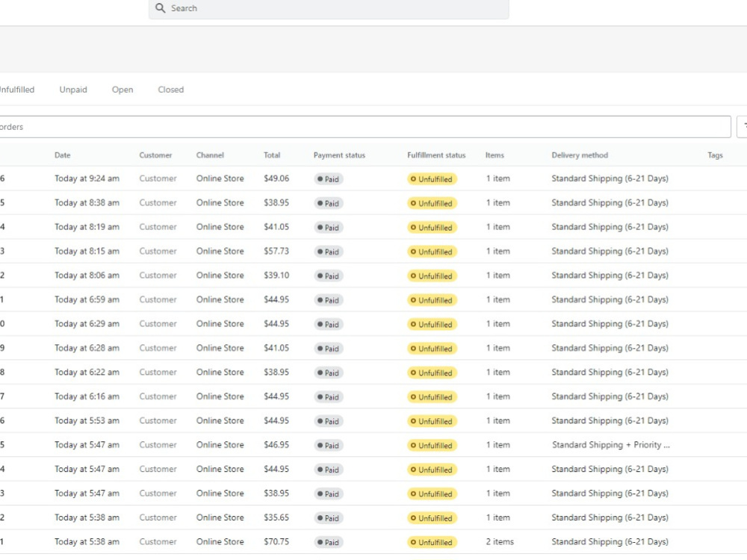
Task: Click the $35.65 total
Action: (x=276, y=517)
